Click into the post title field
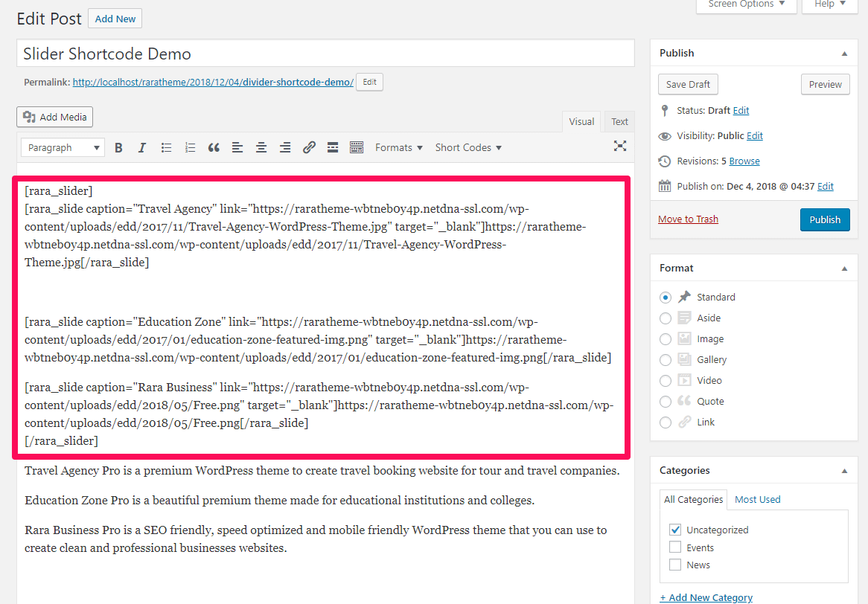The width and height of the screenshot is (868, 604). [325, 54]
